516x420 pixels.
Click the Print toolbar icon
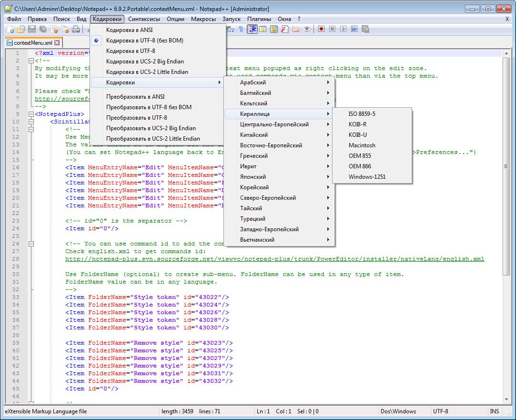(x=76, y=30)
